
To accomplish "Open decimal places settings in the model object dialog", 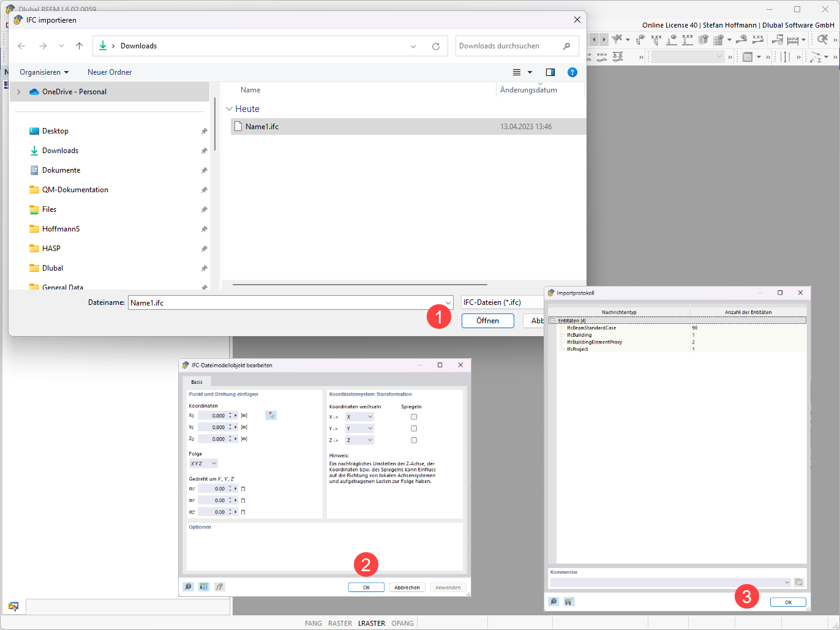I will 203,587.
